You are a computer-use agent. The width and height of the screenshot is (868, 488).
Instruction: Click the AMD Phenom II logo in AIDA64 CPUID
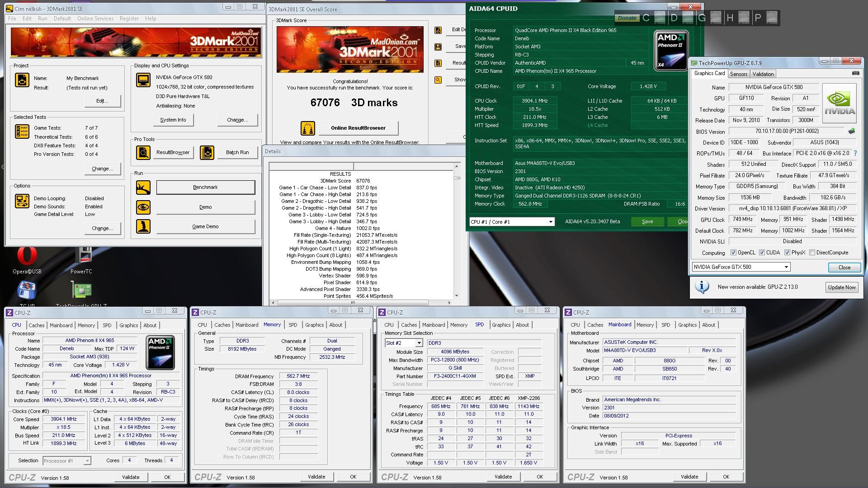tap(671, 50)
